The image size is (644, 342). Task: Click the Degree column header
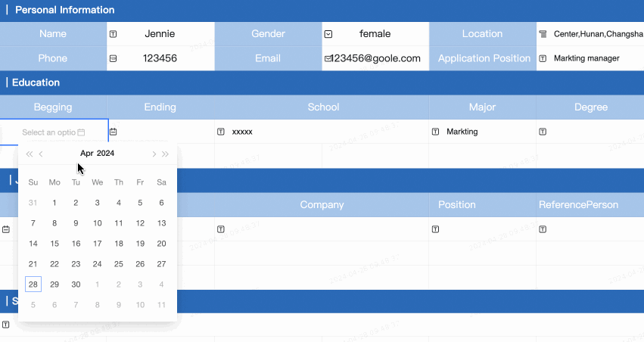click(590, 107)
